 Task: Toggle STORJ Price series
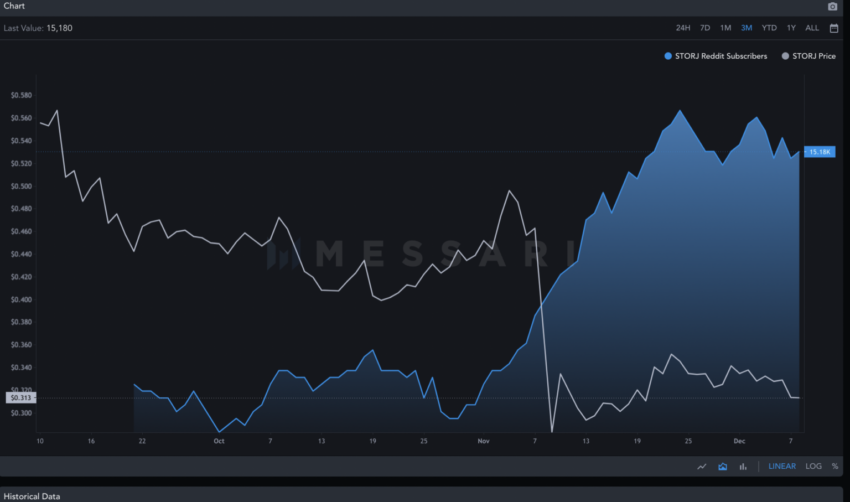coord(808,56)
